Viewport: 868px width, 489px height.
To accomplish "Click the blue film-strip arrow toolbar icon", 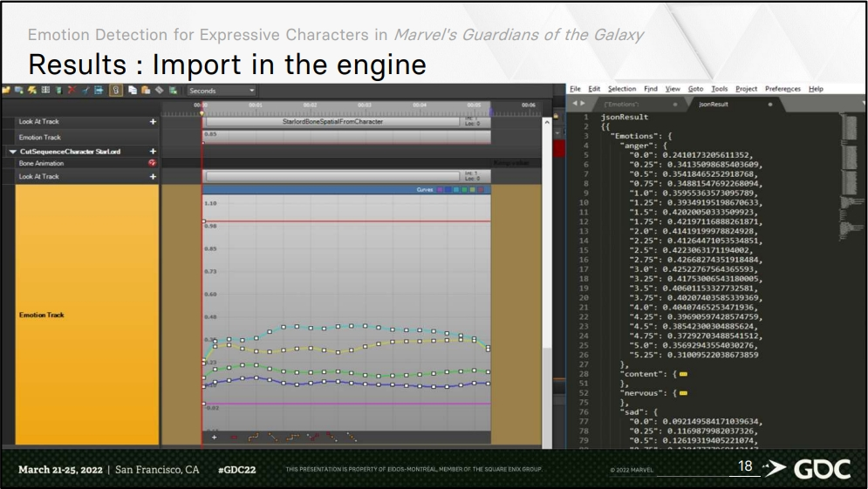I will [x=99, y=90].
